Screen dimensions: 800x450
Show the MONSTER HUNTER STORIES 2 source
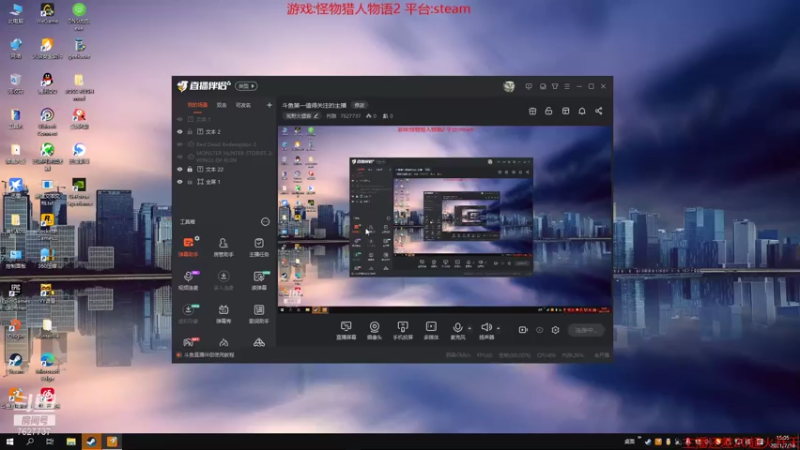point(180,157)
